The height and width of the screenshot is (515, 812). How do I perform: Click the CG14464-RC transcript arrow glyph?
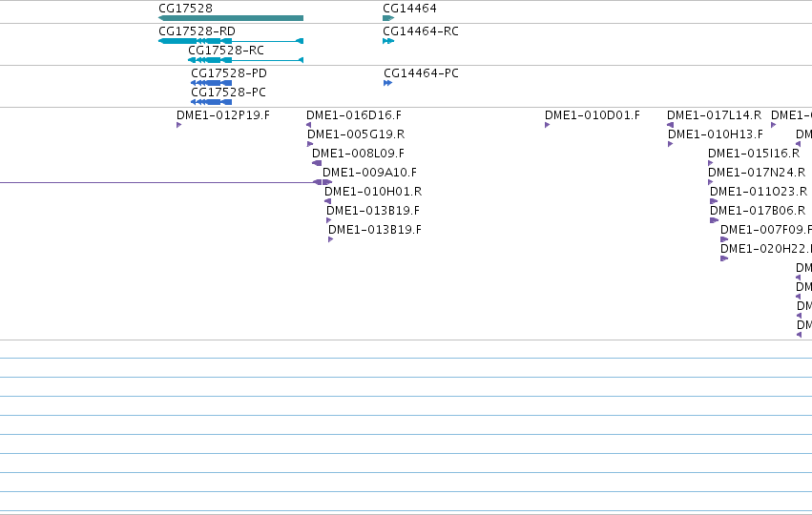388,41
